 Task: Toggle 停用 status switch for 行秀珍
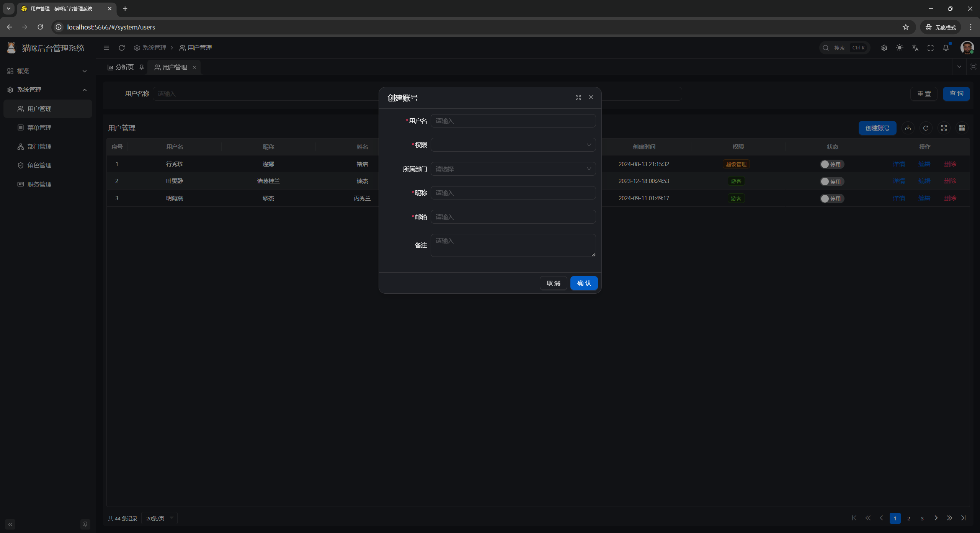point(831,164)
